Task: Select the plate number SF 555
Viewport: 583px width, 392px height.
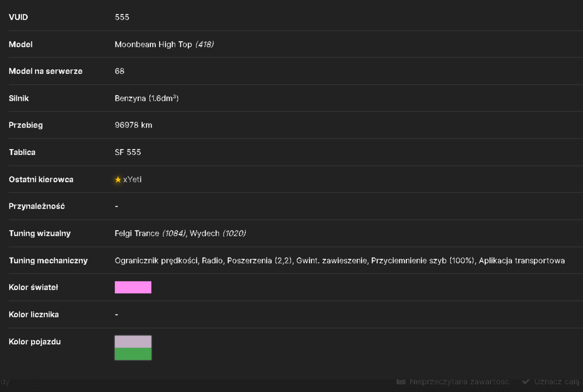Action: click(x=128, y=153)
